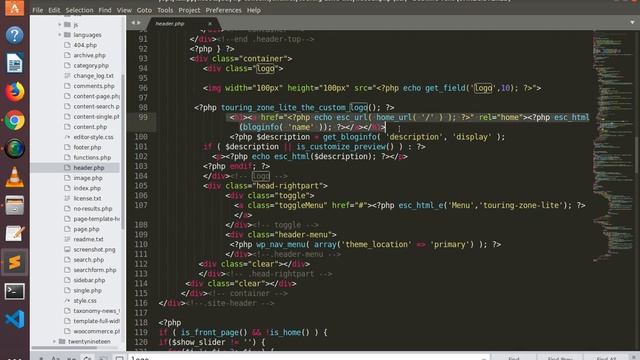Screen dimensions: 640x360
Task: Select header.php in the sidebar
Action: pos(89,168)
